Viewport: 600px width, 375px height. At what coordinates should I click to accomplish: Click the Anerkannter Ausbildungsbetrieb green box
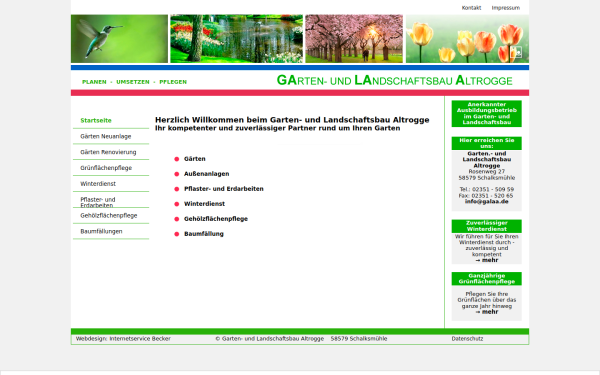(x=486, y=113)
